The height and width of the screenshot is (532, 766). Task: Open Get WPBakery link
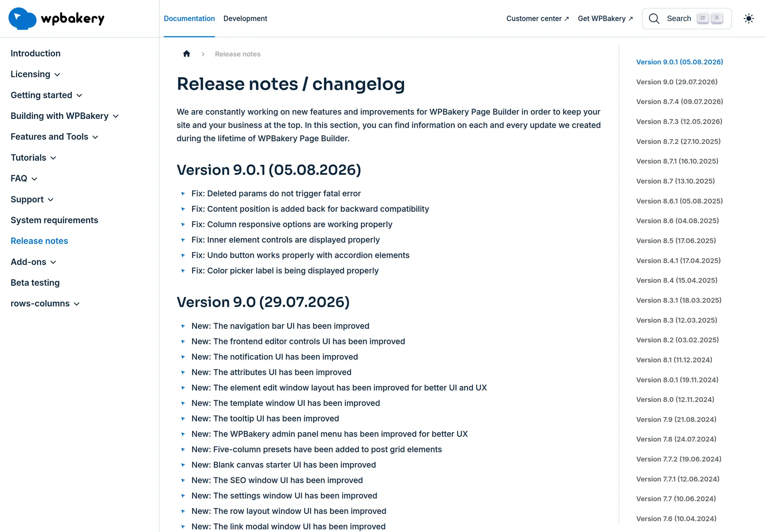(605, 18)
